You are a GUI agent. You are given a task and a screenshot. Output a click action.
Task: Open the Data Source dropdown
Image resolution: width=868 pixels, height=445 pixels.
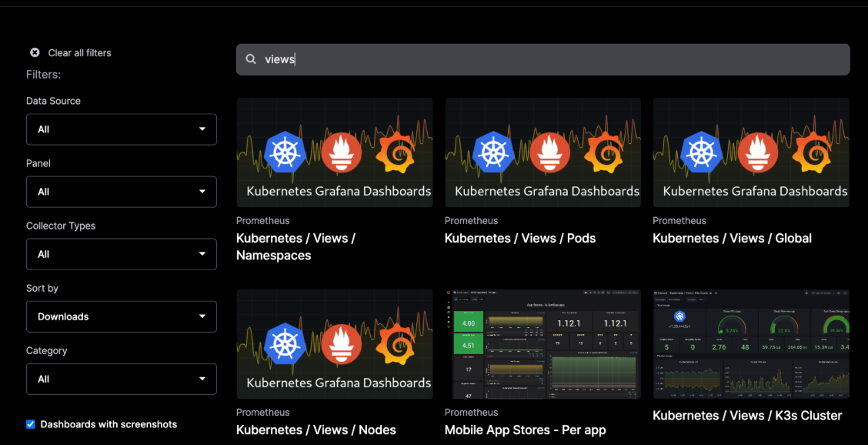[122, 129]
